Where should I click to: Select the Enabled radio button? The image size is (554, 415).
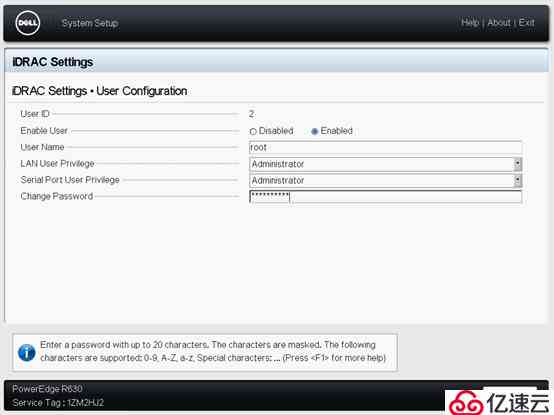[314, 131]
